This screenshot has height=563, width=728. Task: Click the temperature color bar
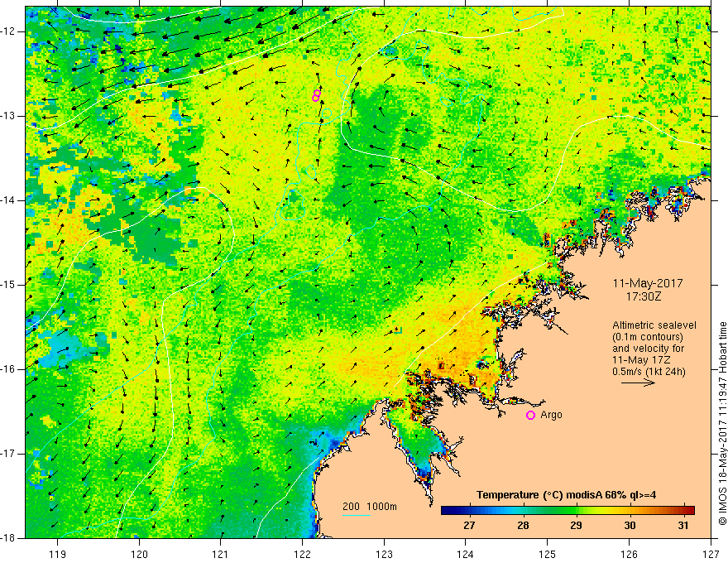[568, 510]
